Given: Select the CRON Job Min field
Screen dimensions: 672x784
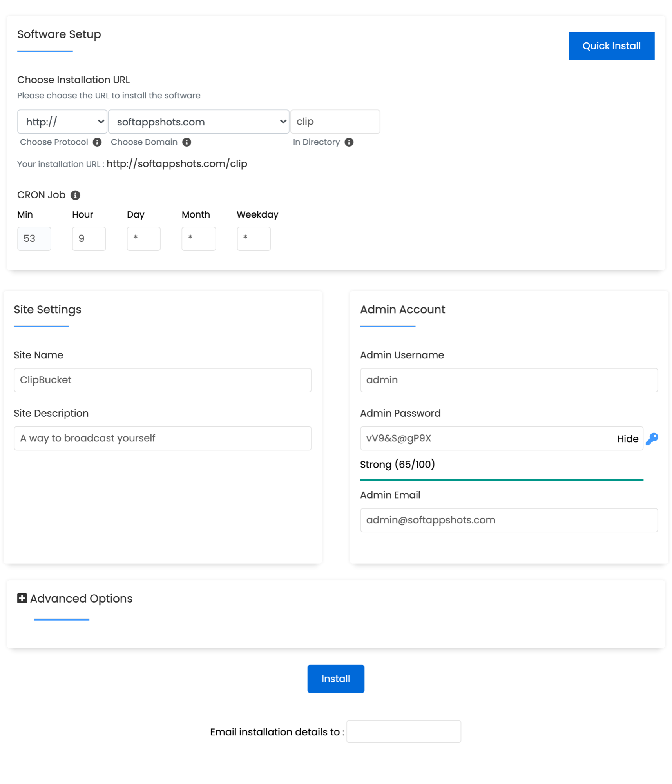Looking at the screenshot, I should coord(34,238).
